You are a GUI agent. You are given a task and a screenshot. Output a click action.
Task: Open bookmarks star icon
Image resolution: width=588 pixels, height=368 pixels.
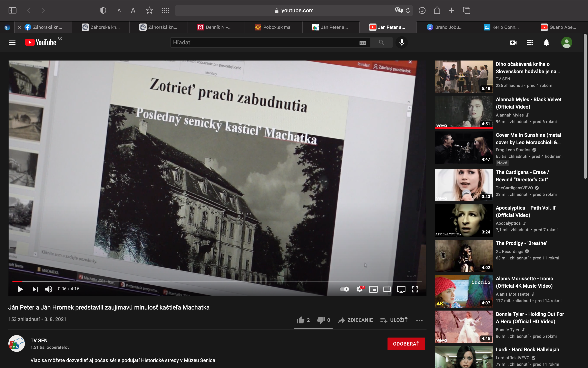tap(149, 10)
